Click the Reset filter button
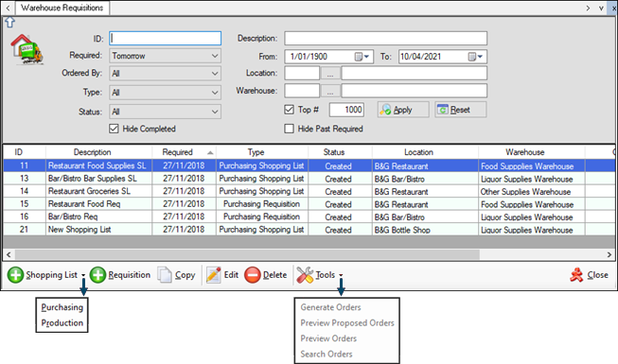This screenshot has height=364, width=618. (461, 110)
